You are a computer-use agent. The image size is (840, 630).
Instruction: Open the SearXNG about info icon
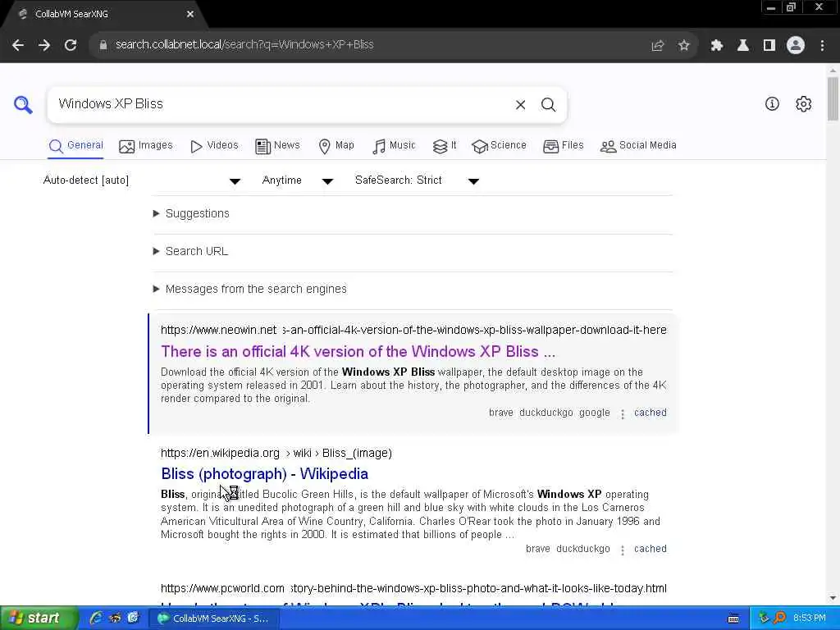click(772, 104)
